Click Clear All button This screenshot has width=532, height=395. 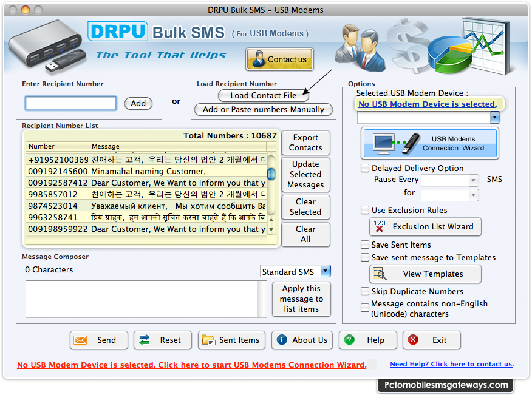tap(305, 234)
